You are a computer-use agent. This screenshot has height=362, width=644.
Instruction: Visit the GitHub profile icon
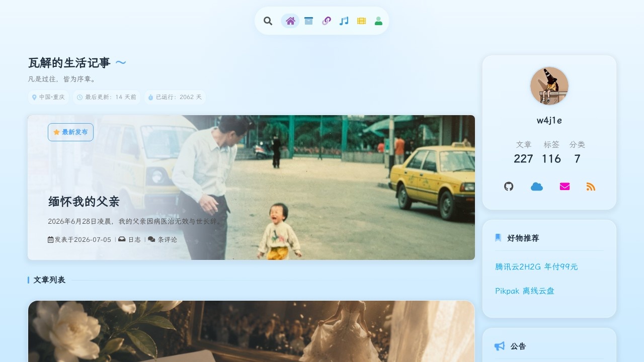tap(509, 187)
